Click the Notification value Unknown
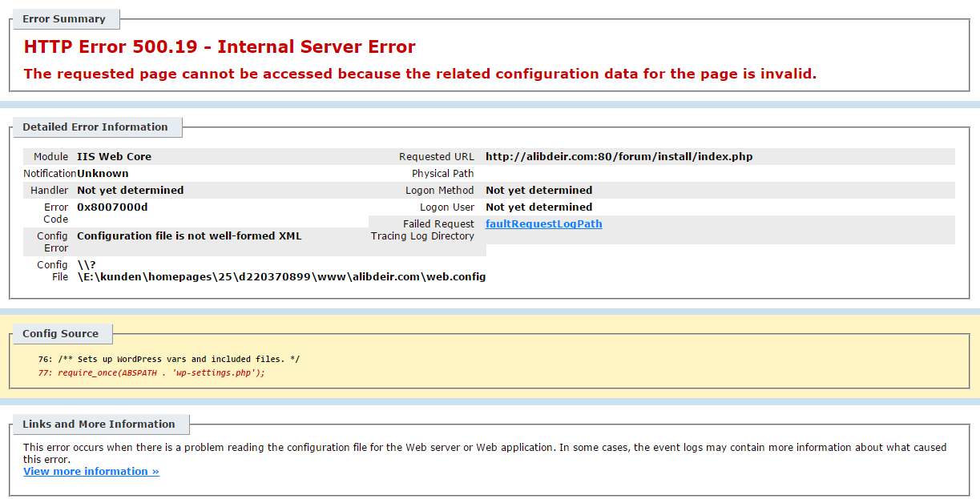Screen dimensions: 980x499 coord(103,174)
